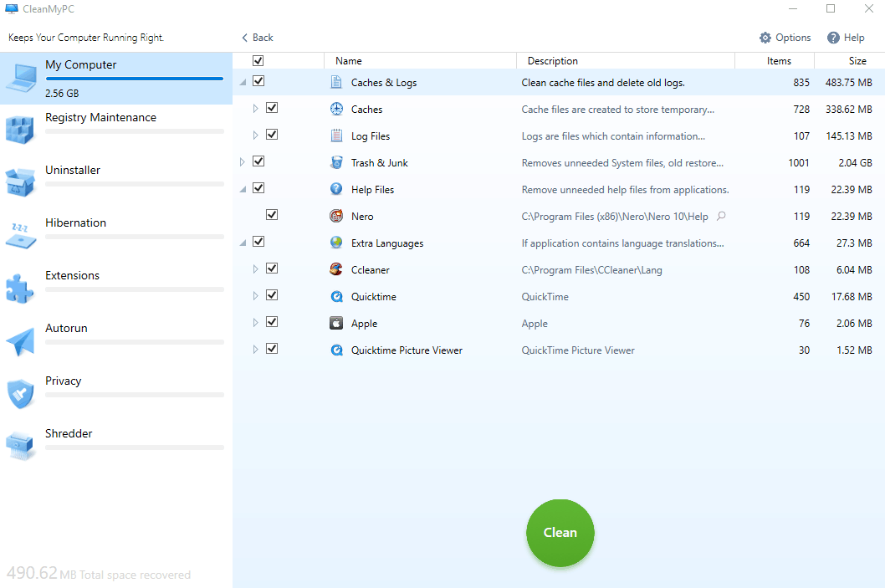885x588 pixels.
Task: Deselect the Quicktime Picture Viewer checkbox
Action: (272, 349)
